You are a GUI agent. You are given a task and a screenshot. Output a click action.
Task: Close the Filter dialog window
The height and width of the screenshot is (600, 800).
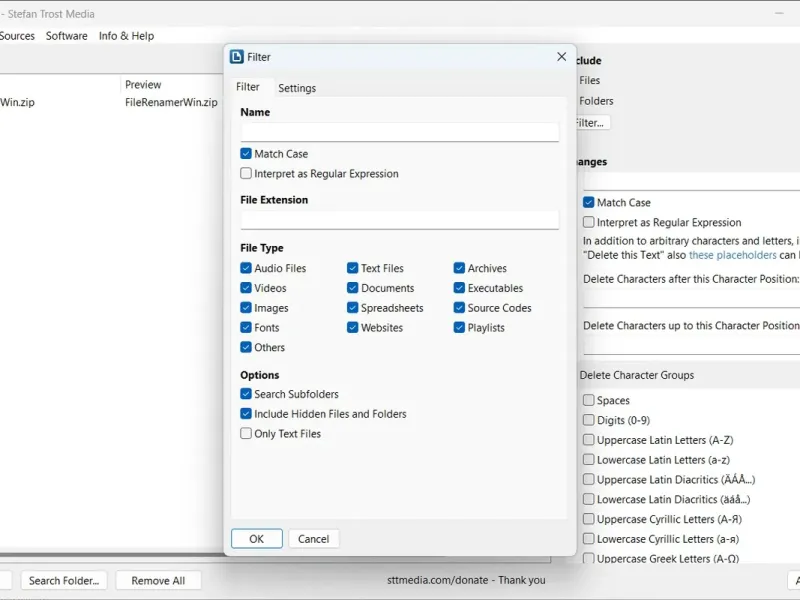point(561,57)
